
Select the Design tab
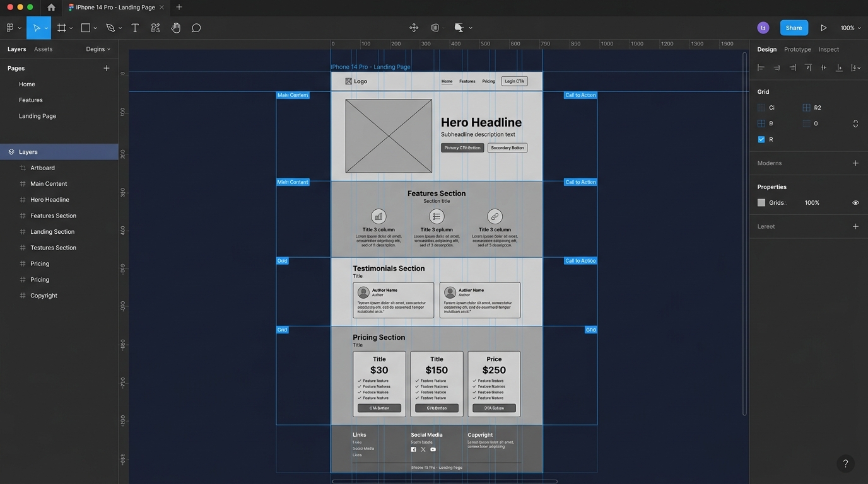coord(767,49)
